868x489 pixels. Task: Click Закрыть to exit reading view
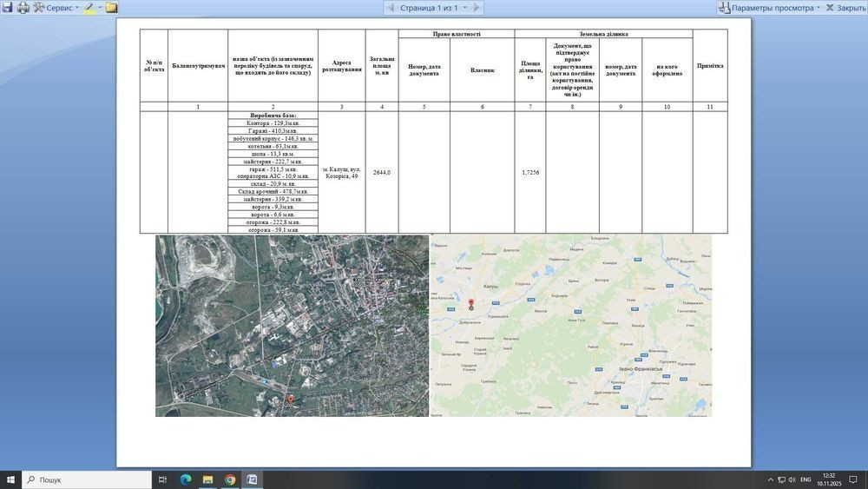(845, 8)
